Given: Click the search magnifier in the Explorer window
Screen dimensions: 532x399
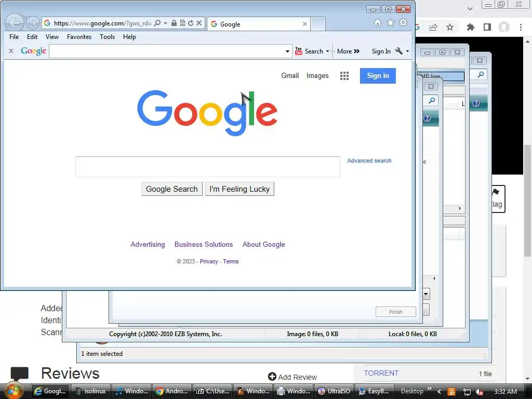Looking at the screenshot, I should point(481,74).
